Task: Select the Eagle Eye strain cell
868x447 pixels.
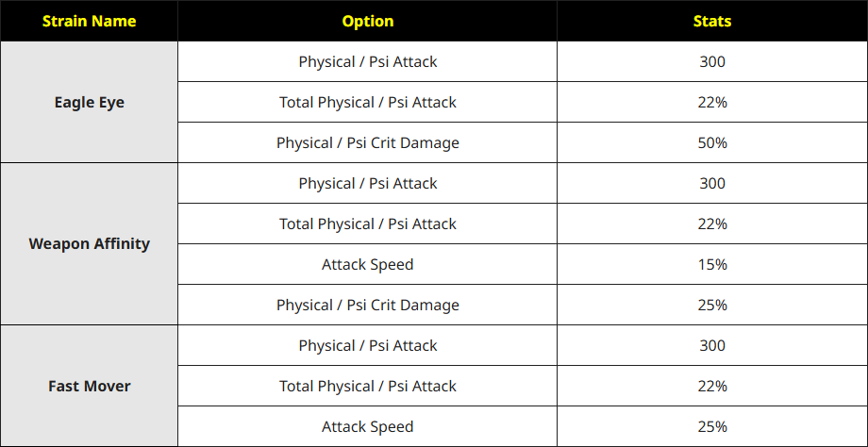Action: [x=89, y=102]
